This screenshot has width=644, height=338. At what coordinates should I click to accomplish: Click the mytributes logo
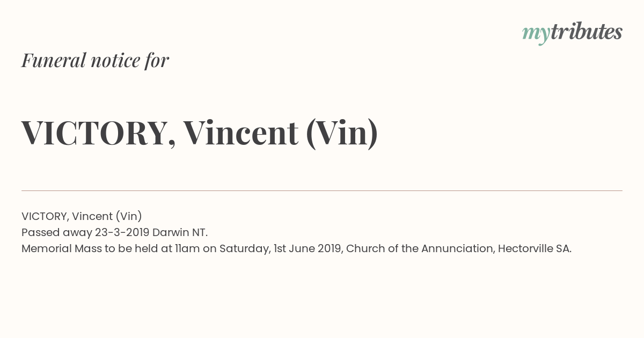pos(572,33)
